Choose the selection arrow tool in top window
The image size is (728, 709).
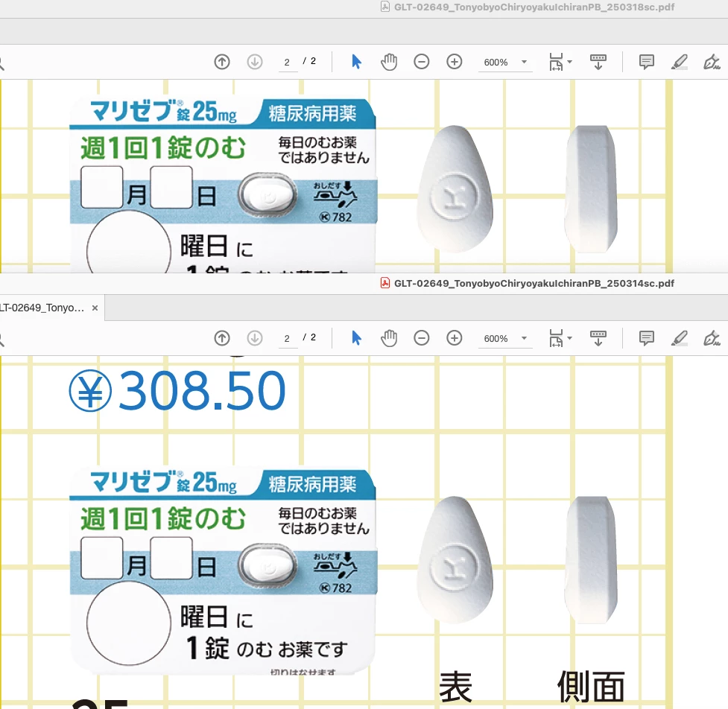click(x=356, y=62)
